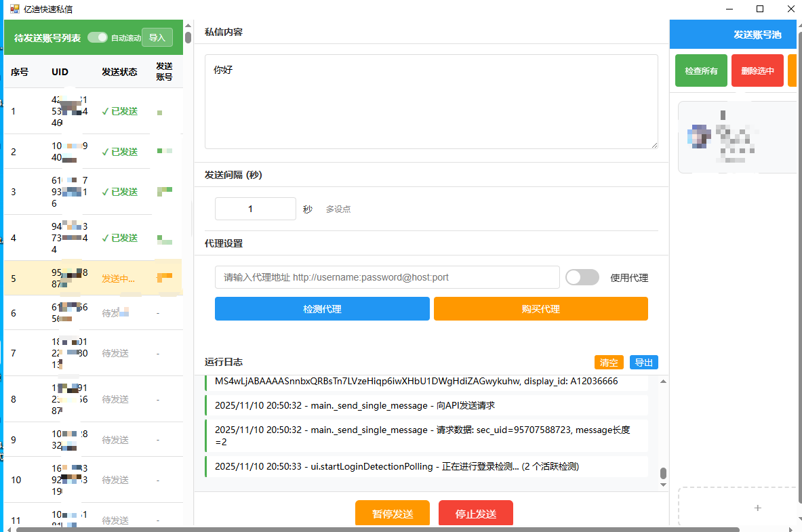Export the run log with 导出
This screenshot has width=802, height=532.
(643, 362)
